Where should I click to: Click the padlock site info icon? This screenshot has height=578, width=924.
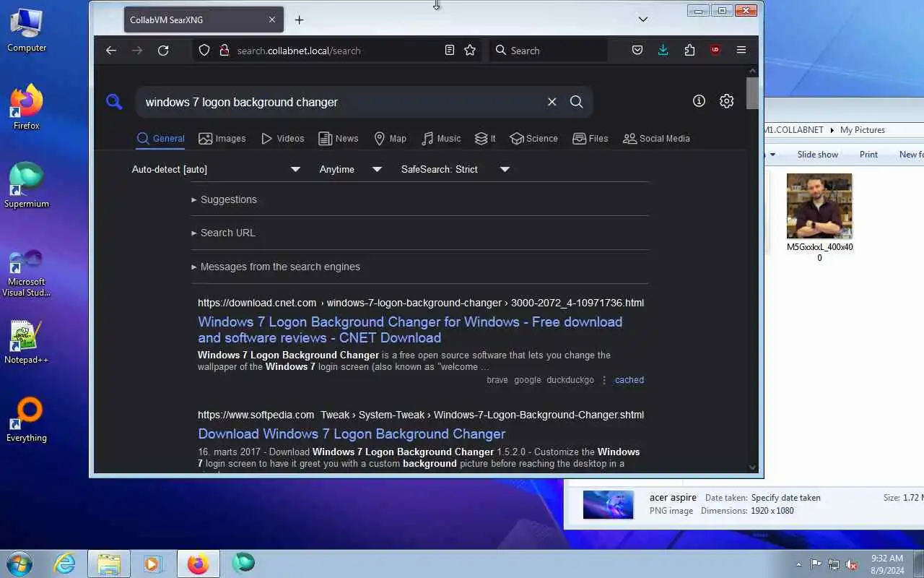[224, 51]
